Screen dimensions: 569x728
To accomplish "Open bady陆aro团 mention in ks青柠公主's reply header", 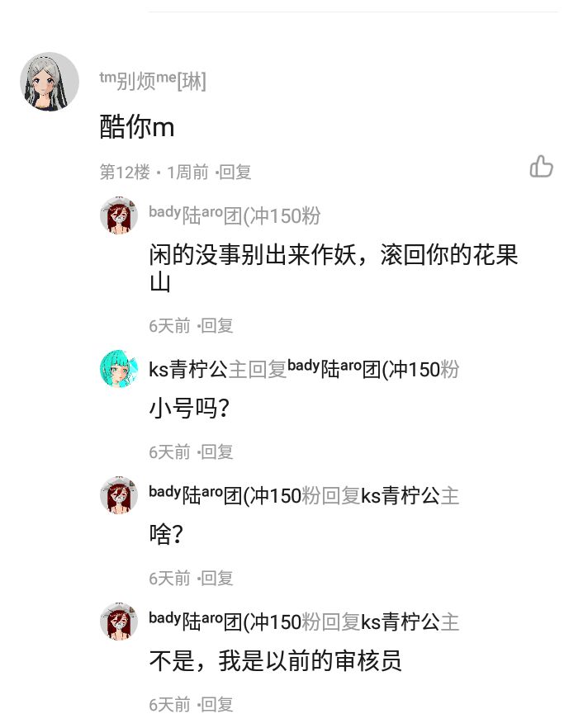I will pos(373,369).
